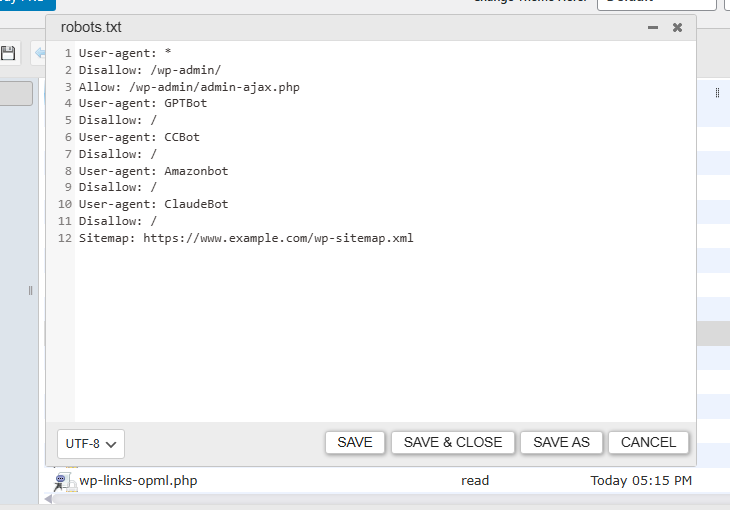Cancel editing robots.txt
Screen dimensions: 730x510
point(648,442)
